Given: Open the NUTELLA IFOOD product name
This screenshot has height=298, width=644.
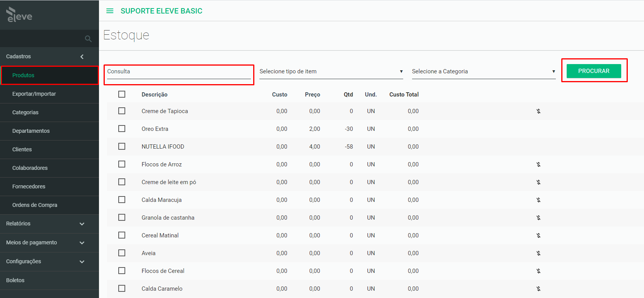Looking at the screenshot, I should click(163, 147).
